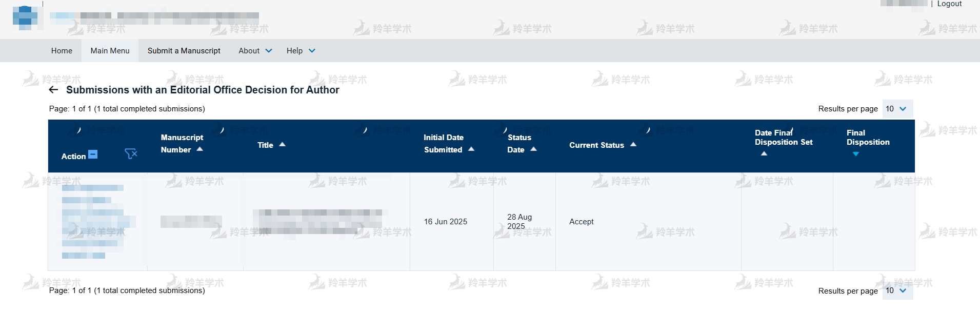
Task: Clear table filters with the funnel icon
Action: point(131,154)
